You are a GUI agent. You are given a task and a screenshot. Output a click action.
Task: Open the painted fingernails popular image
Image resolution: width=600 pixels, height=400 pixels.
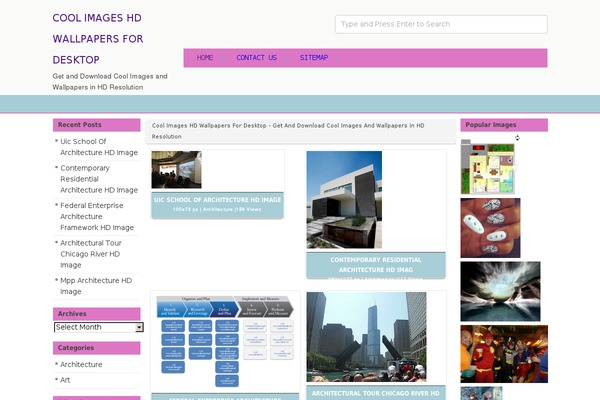[490, 228]
